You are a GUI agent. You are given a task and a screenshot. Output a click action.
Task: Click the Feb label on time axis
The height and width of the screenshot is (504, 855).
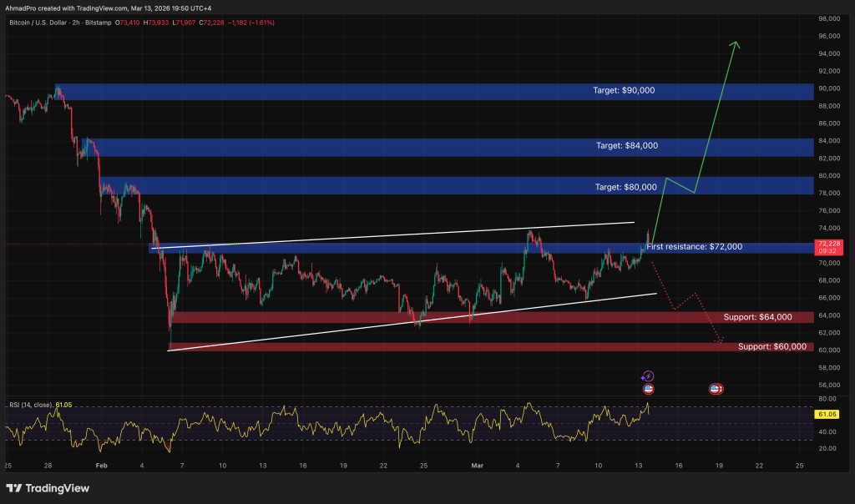(101, 464)
